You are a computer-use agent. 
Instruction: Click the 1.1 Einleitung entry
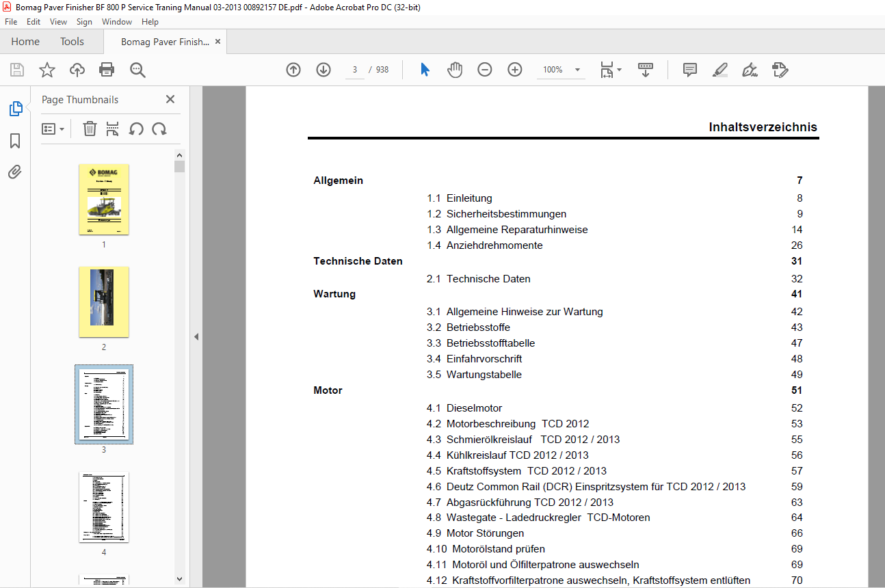pos(460,198)
